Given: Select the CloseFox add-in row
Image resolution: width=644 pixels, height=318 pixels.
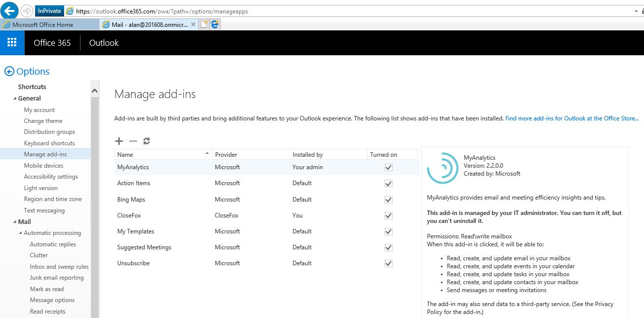Looking at the screenshot, I should [266, 215].
